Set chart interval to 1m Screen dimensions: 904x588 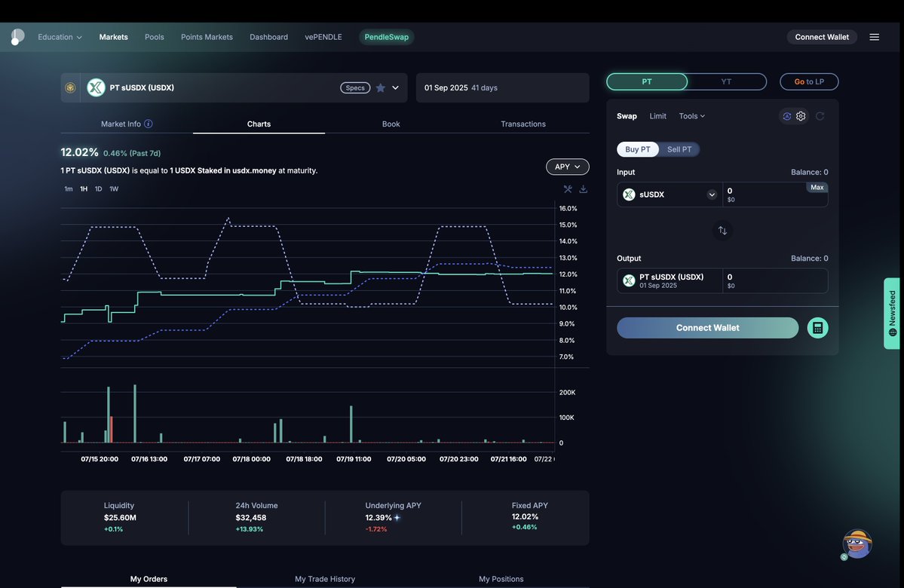[x=69, y=189]
